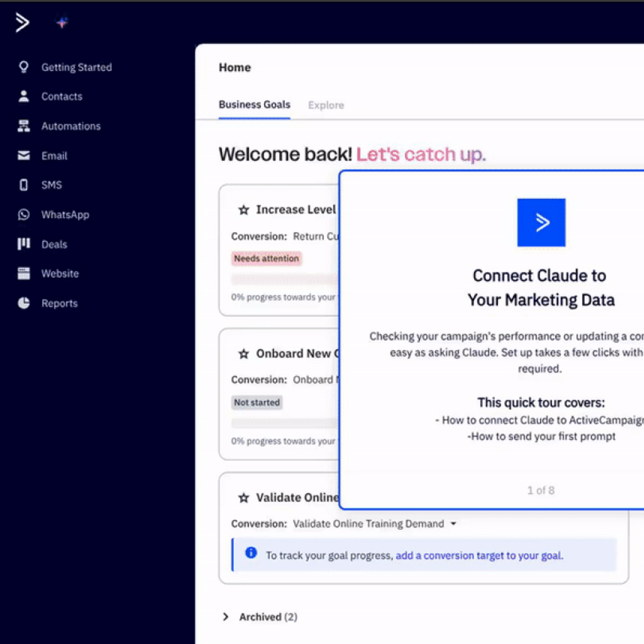Open the Reports pie chart icon
This screenshot has height=644, width=644.
click(x=23, y=303)
